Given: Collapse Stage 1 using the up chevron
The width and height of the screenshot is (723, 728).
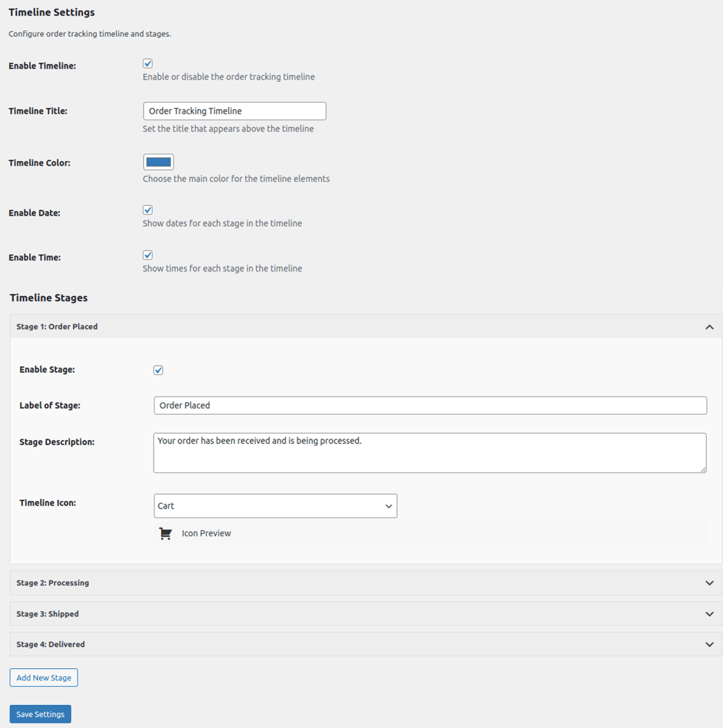Looking at the screenshot, I should (709, 327).
